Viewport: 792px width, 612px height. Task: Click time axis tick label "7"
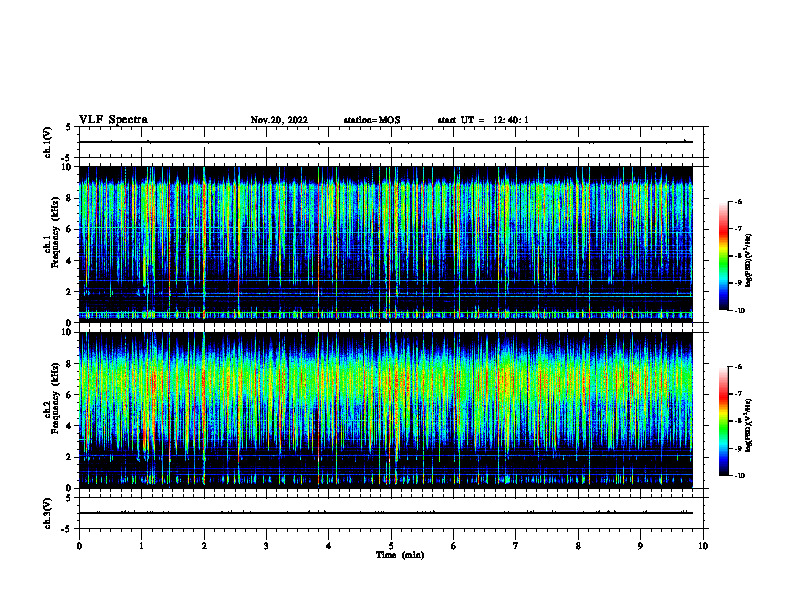point(516,546)
